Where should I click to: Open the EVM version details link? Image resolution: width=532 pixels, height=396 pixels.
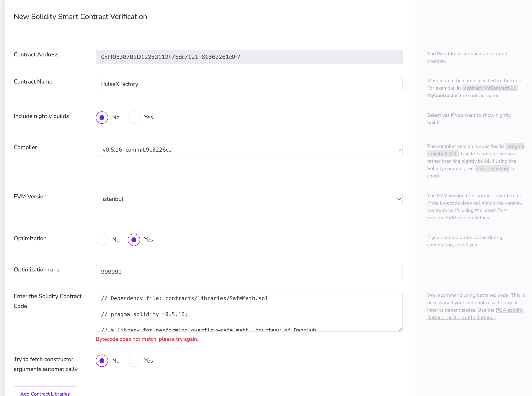[467, 218]
